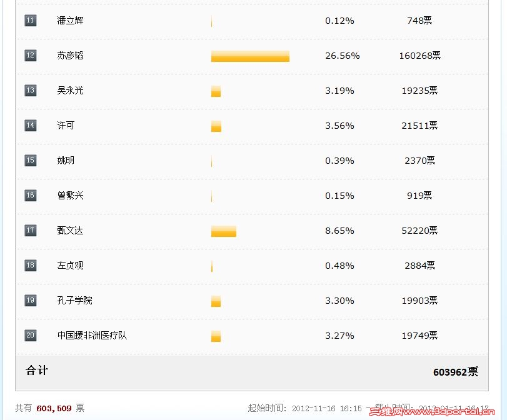Click the number 12 rank badge
The image size is (507, 420).
click(31, 55)
